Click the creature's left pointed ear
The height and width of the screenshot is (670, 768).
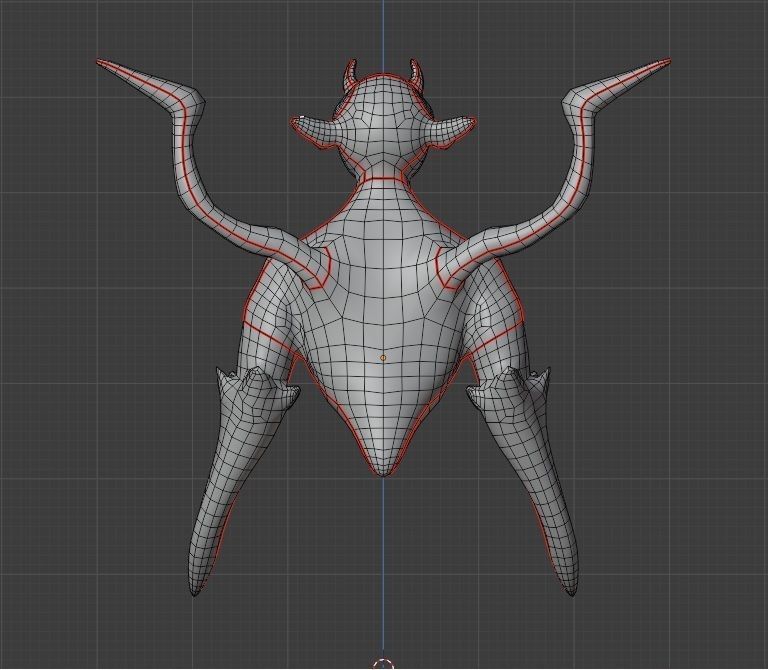click(313, 130)
